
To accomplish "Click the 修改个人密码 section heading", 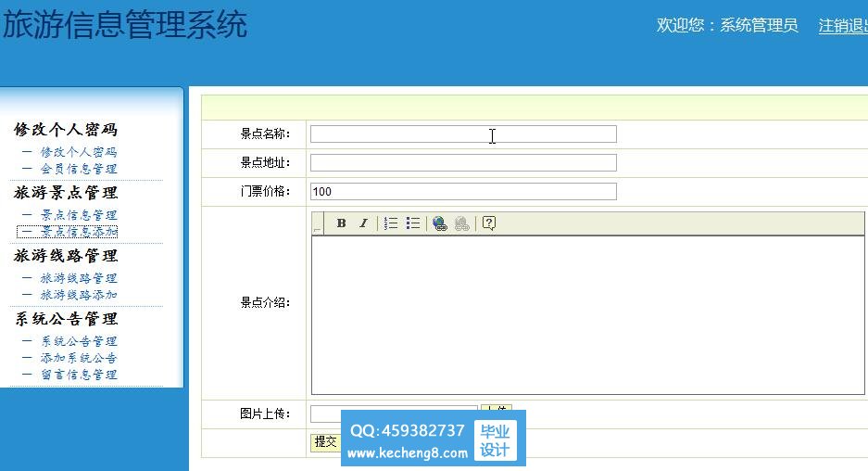I will (66, 130).
